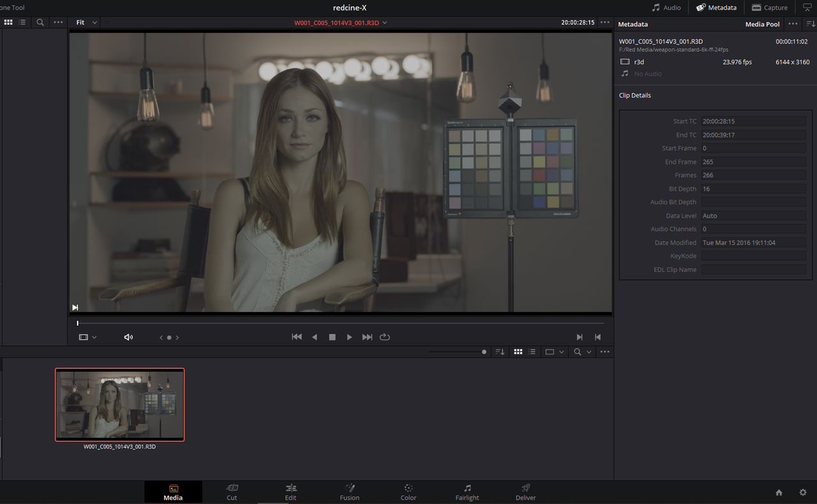Switch to the Color page
This screenshot has width=817, height=504.
pos(408,492)
